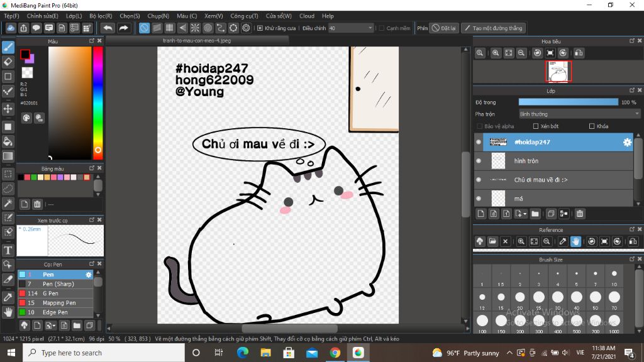Select the Mapping Pen brush
The height and width of the screenshot is (362, 644).
pos(55,303)
